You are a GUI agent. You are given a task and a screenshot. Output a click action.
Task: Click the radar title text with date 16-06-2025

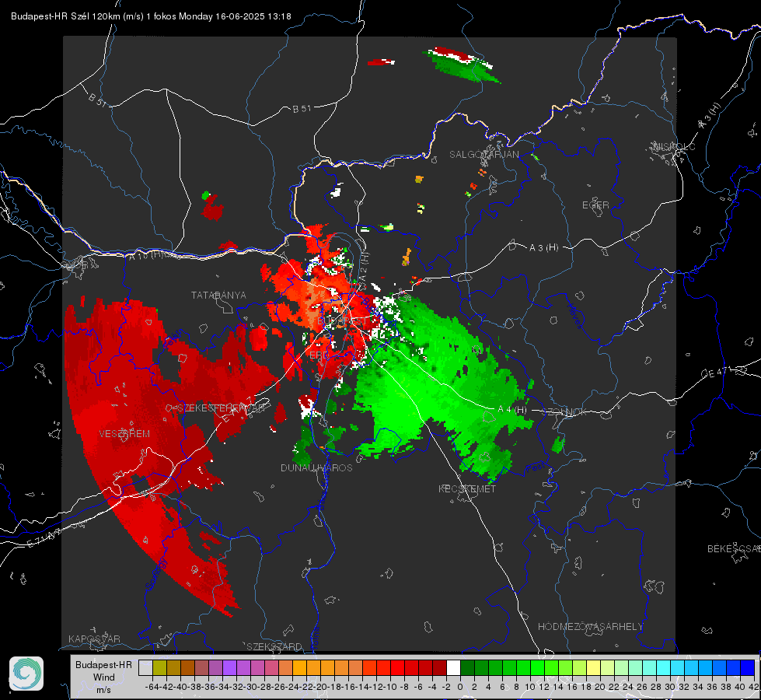point(151,16)
